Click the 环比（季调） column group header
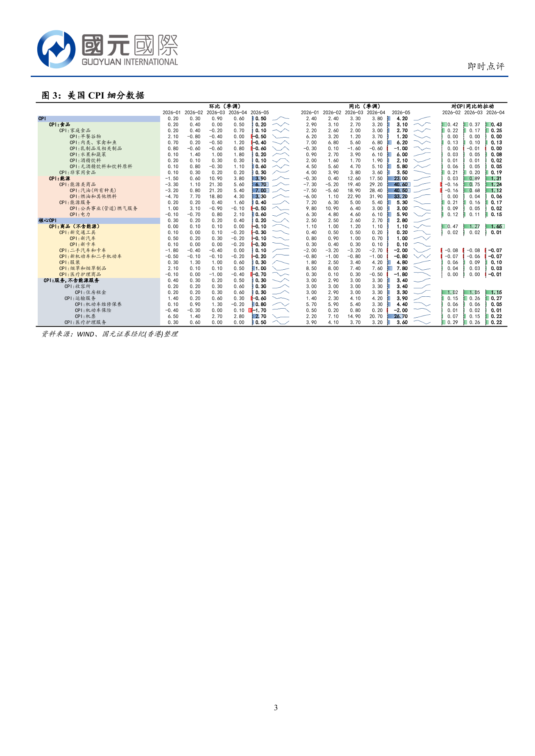Screen dimensions: 535x756 [225, 106]
